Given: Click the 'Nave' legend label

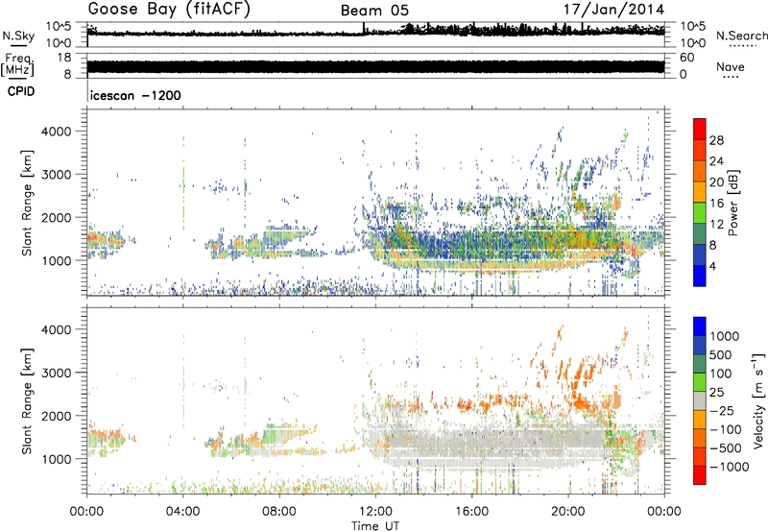Looking at the screenshot, I should tap(731, 67).
